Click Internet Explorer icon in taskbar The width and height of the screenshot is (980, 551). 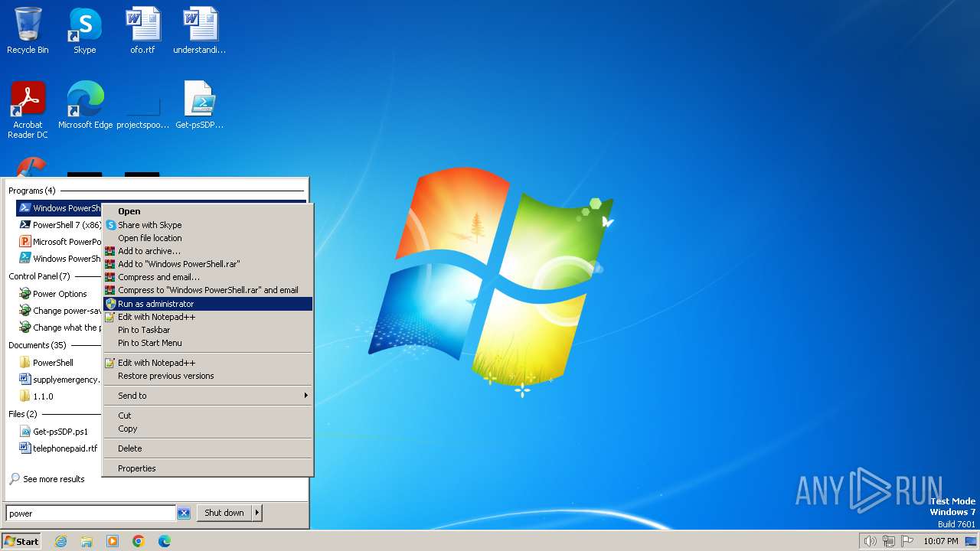pos(60,541)
